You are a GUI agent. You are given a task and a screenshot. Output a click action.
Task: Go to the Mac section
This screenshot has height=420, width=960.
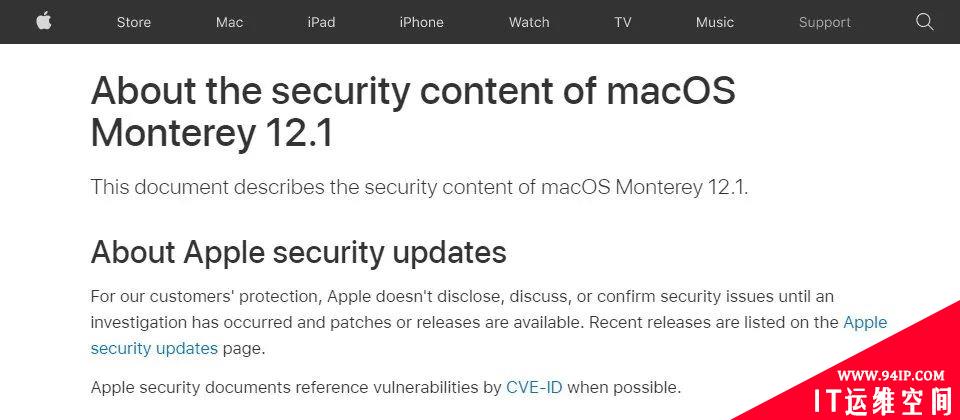230,22
